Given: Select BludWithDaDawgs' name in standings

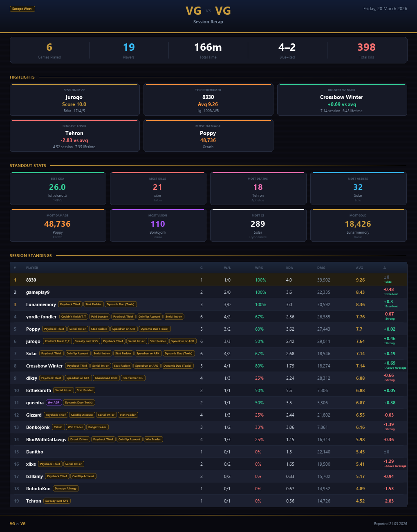Looking at the screenshot, I should pos(46,440).
